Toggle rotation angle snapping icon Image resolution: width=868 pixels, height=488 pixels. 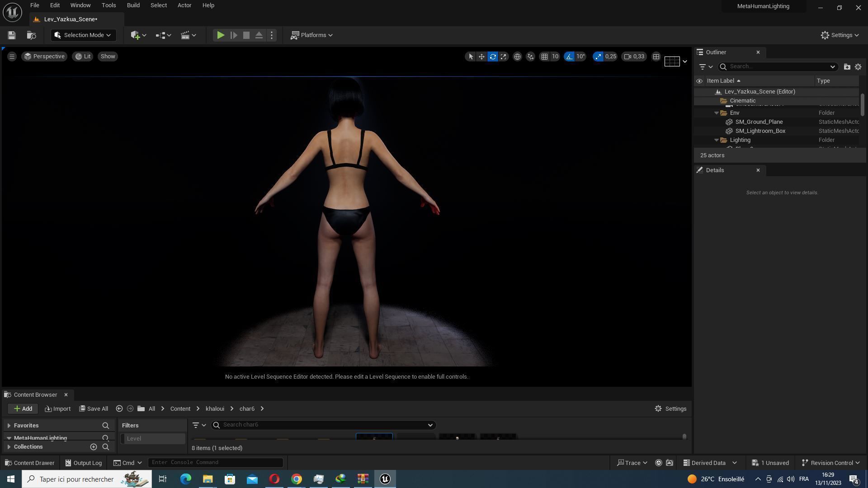[x=569, y=56]
